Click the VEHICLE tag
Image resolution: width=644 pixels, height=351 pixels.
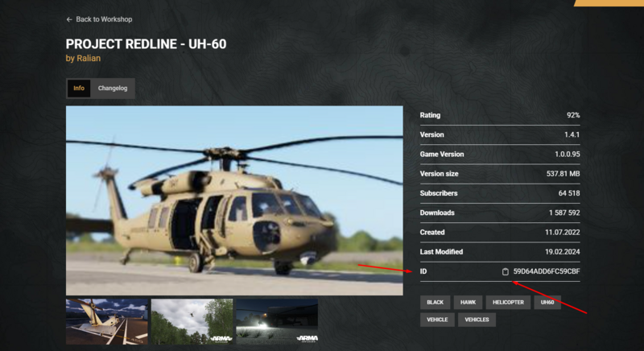437,320
